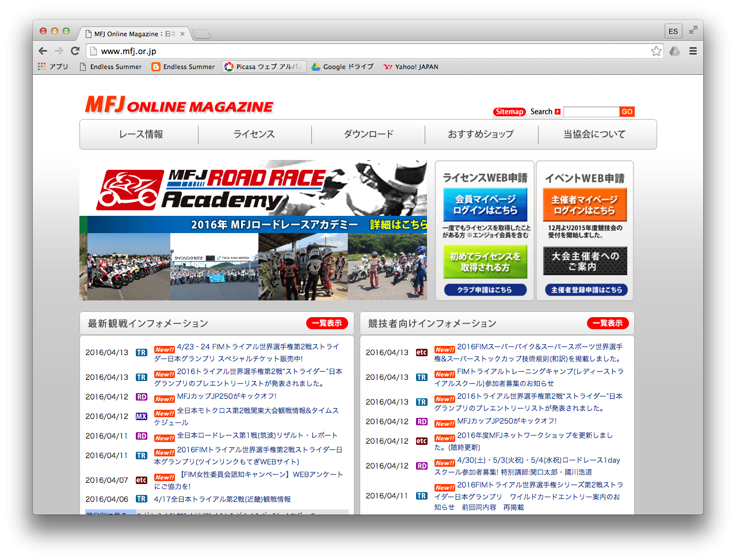Click the etc tag beside 2016FIMスーパーバイク
The image size is (736, 560).
[422, 352]
